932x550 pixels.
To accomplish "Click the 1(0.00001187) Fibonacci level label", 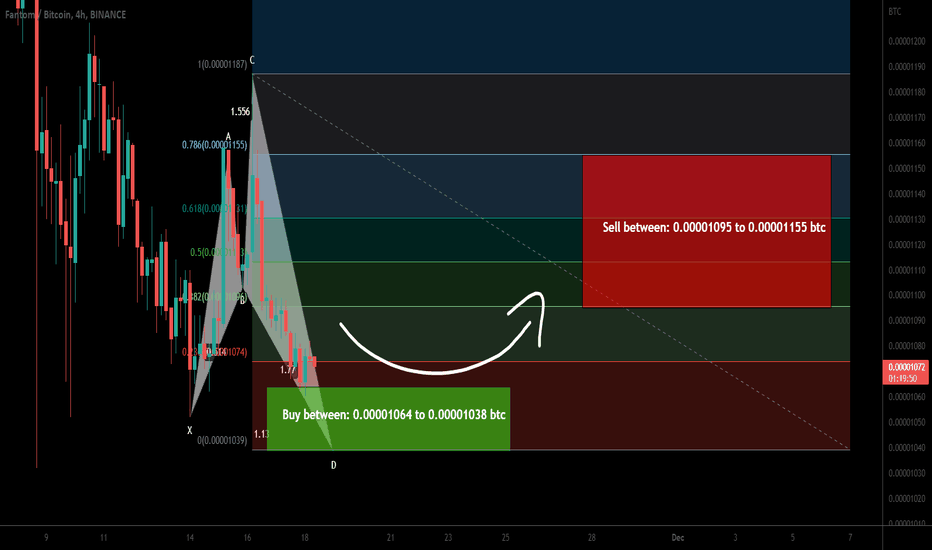I will (x=222, y=64).
